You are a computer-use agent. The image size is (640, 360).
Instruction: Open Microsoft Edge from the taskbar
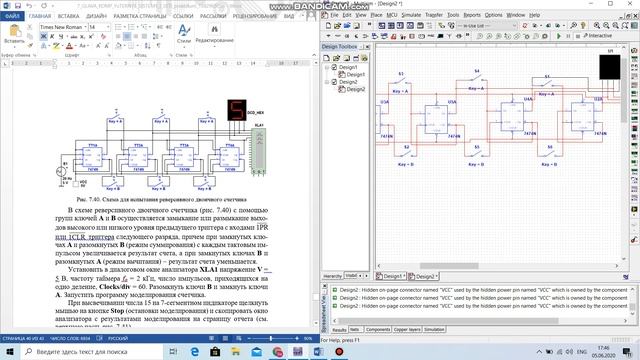point(195,351)
